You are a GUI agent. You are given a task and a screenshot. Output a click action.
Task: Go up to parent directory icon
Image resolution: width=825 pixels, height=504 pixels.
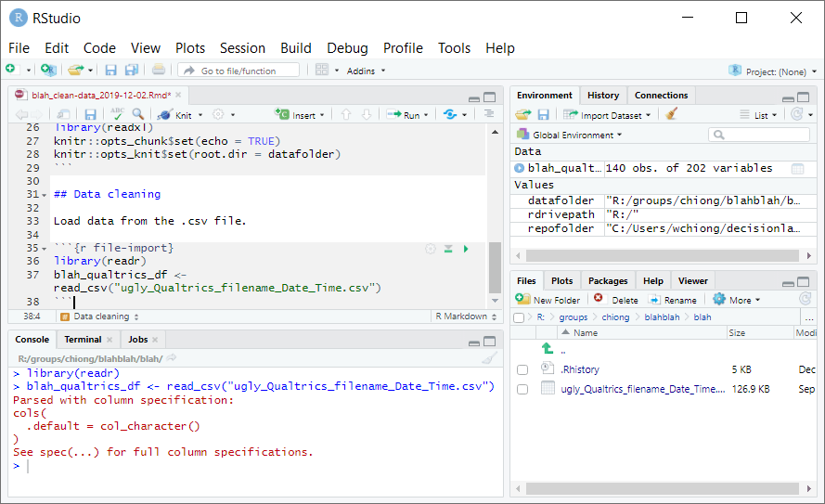click(x=548, y=348)
